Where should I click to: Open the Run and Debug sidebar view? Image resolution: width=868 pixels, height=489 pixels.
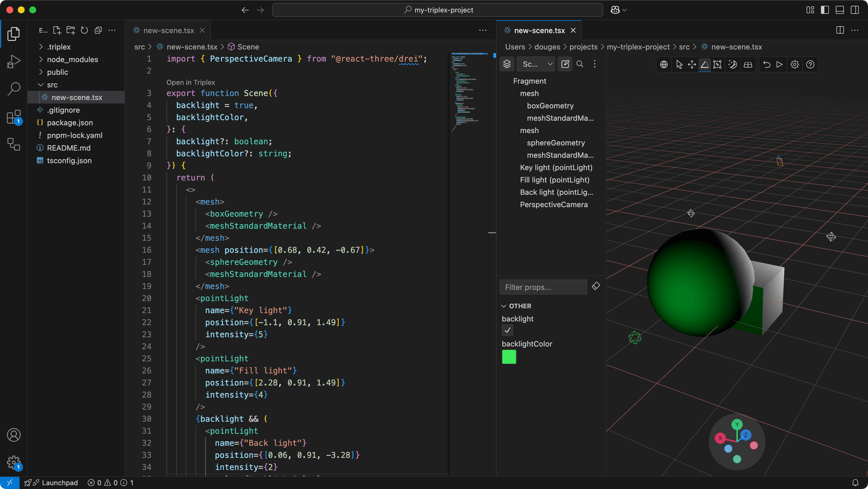(14, 61)
